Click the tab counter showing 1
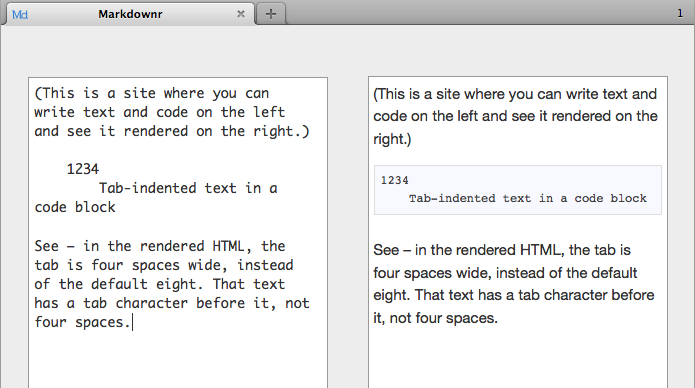The image size is (695, 388). click(x=680, y=13)
